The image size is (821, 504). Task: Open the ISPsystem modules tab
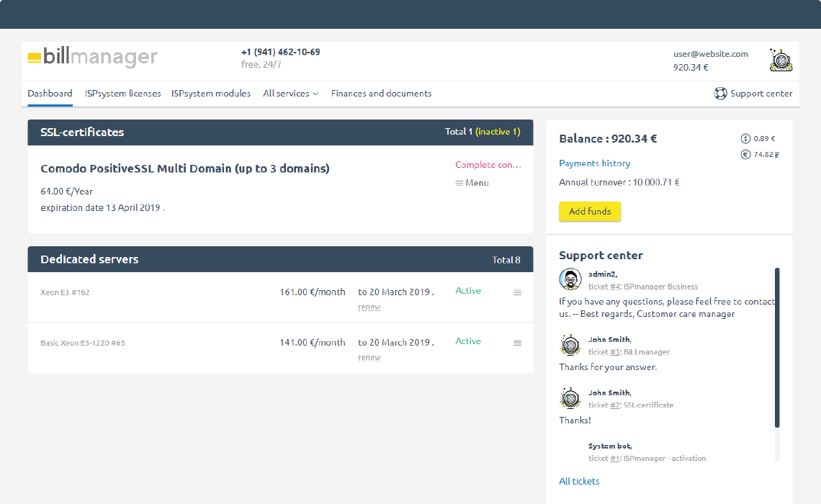[x=210, y=93]
